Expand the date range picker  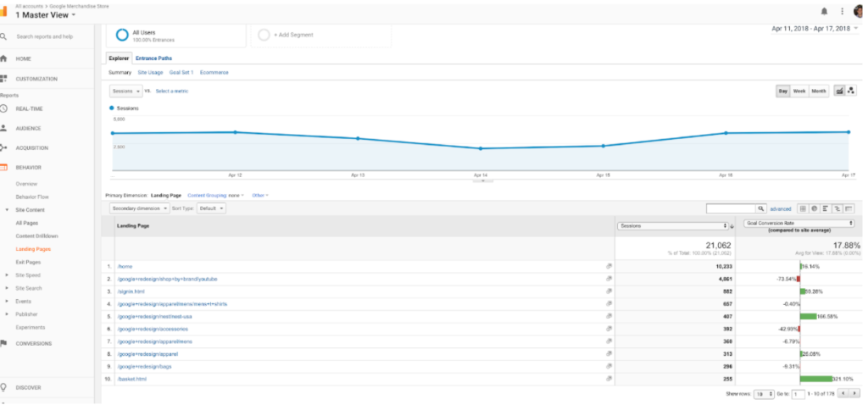[814, 29]
